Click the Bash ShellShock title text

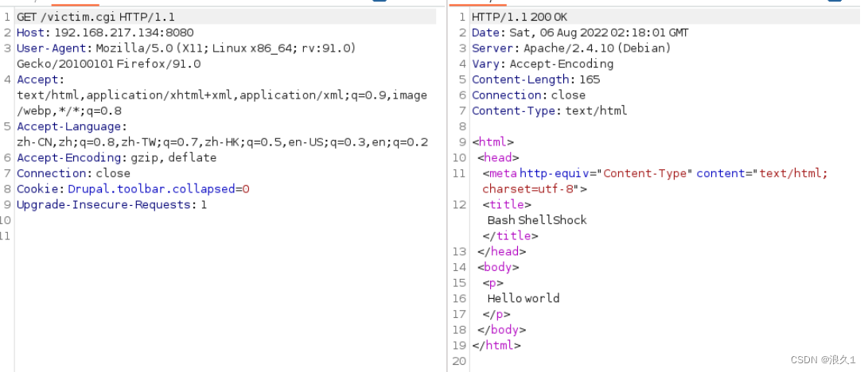[537, 220]
